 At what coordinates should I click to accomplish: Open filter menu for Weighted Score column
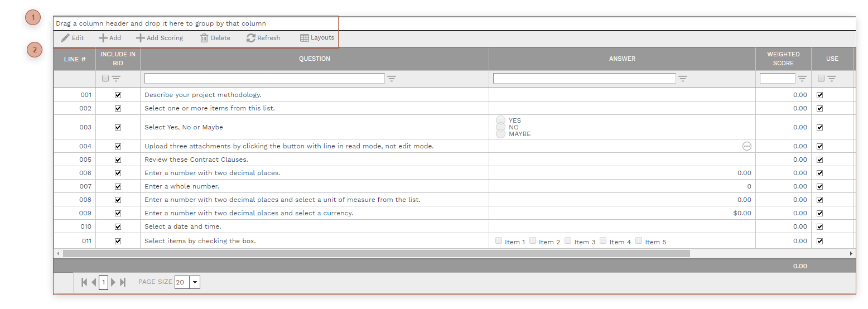[802, 79]
